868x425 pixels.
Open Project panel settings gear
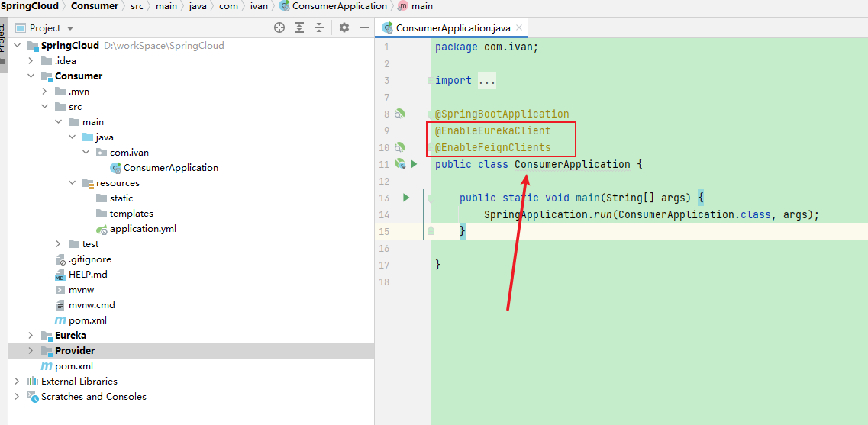tap(344, 27)
